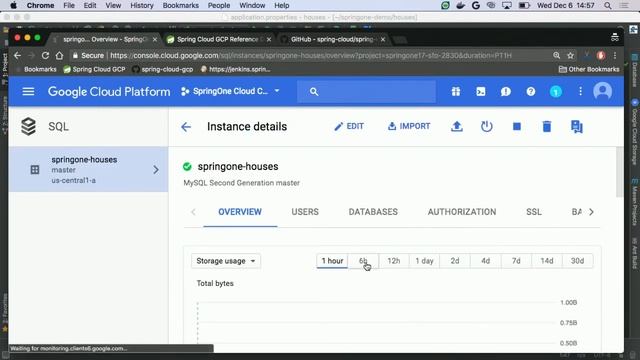Viewport: 640px width, 360px height.
Task: Open the free trial gift icon
Action: [x=456, y=91]
